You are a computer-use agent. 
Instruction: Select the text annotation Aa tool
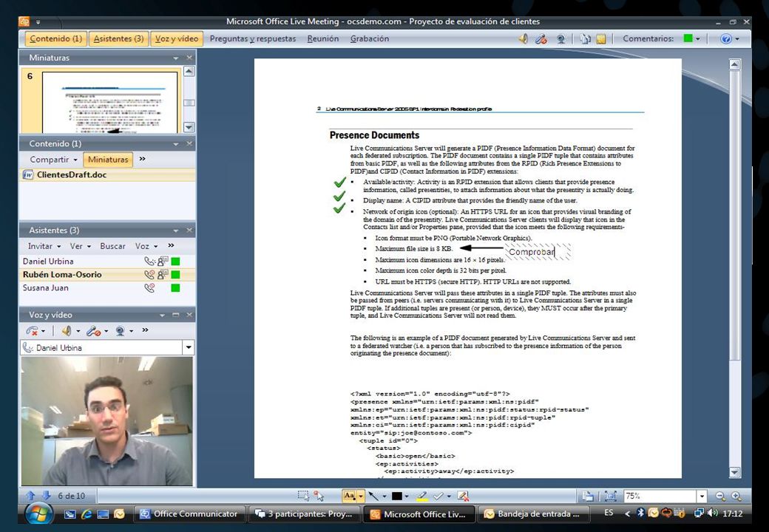tap(349, 496)
